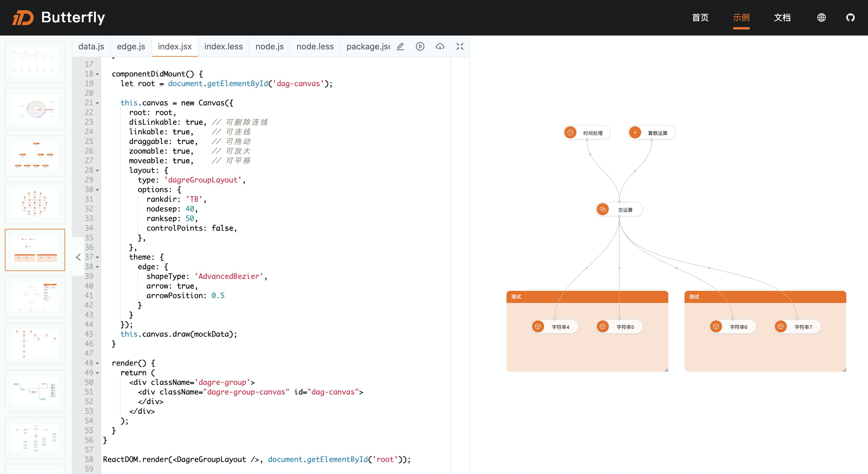The width and height of the screenshot is (868, 474).
Task: Fold the options block at line 30
Action: [97, 190]
